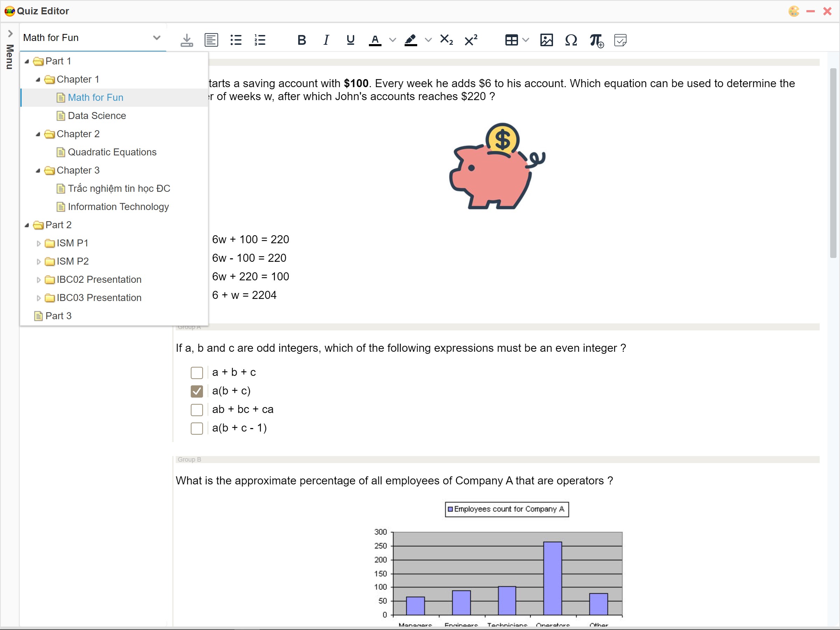Uncheck the 'a(b + c)' answer
The height and width of the screenshot is (630, 840).
(x=197, y=391)
